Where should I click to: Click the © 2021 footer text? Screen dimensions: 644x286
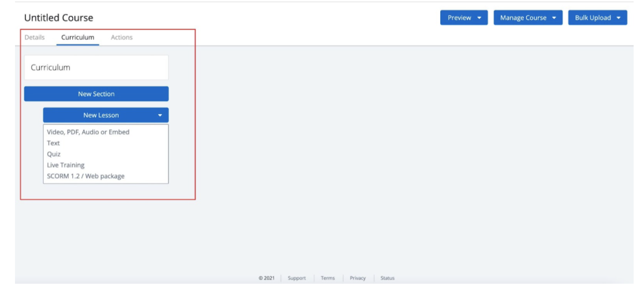point(267,278)
